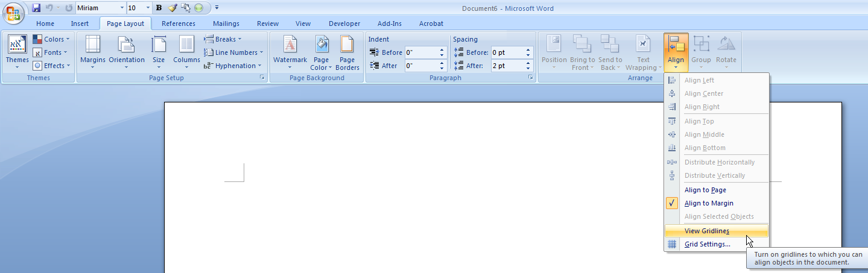Screen dimensions: 868x273
Task: Collapse the Align dropdown button
Action: [x=676, y=53]
